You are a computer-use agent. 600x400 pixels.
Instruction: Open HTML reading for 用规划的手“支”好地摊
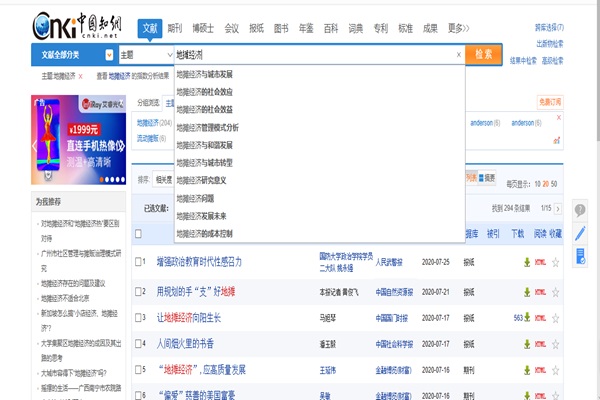(x=540, y=292)
